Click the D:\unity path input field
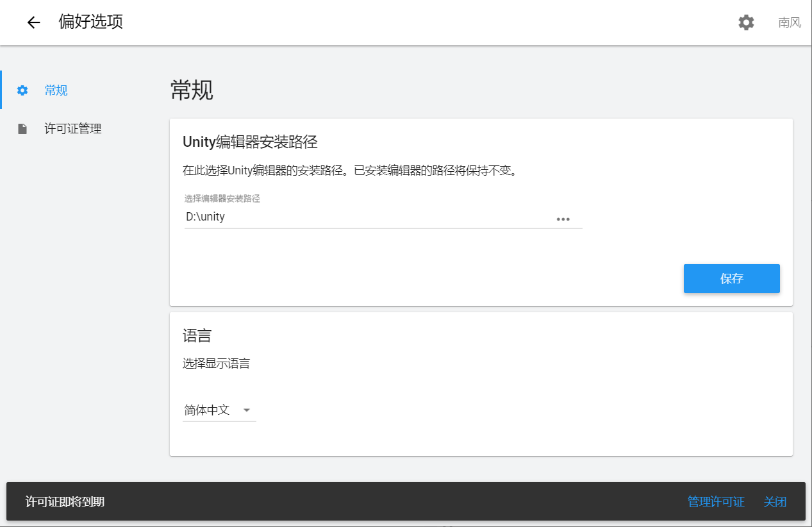 pos(320,216)
